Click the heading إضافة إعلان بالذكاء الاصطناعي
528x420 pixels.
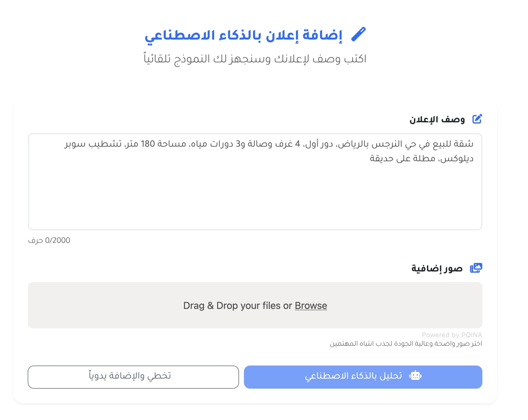click(x=243, y=35)
